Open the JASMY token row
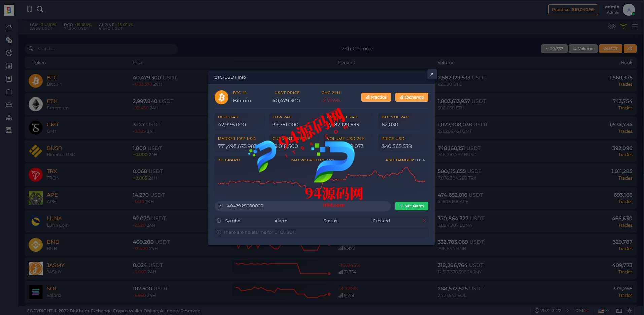Viewport: 644px width, 315px height. pos(331,268)
